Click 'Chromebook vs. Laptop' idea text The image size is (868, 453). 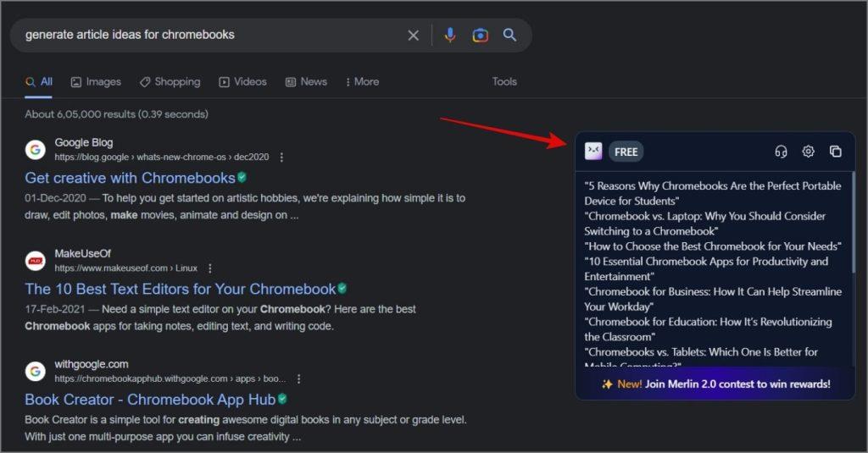click(x=704, y=224)
